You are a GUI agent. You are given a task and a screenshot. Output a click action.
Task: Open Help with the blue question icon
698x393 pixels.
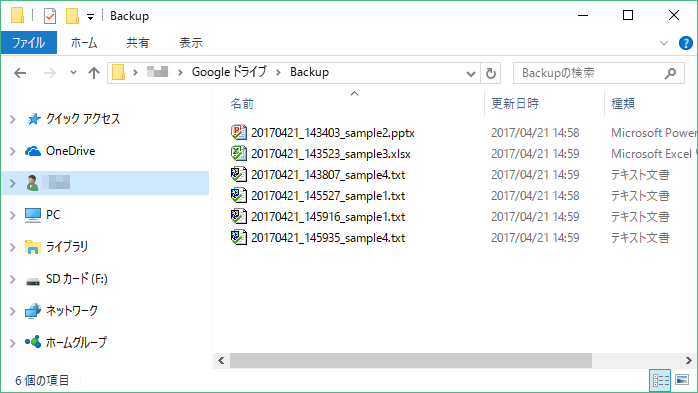686,43
